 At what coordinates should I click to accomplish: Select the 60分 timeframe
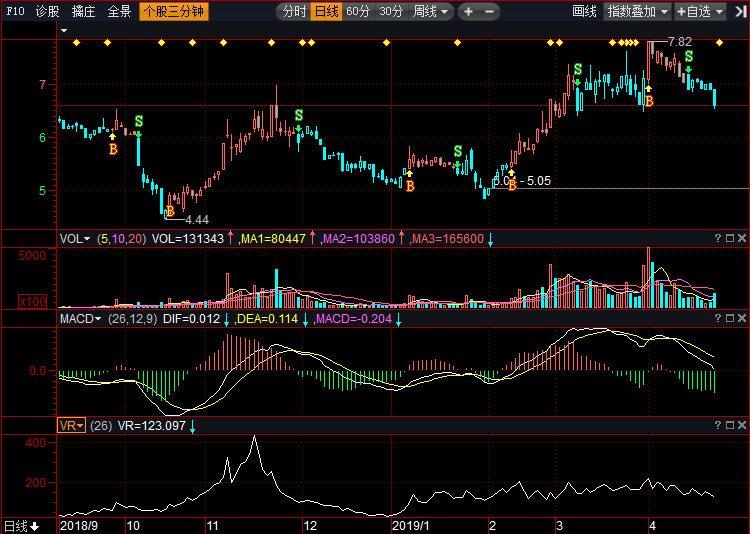pos(358,11)
